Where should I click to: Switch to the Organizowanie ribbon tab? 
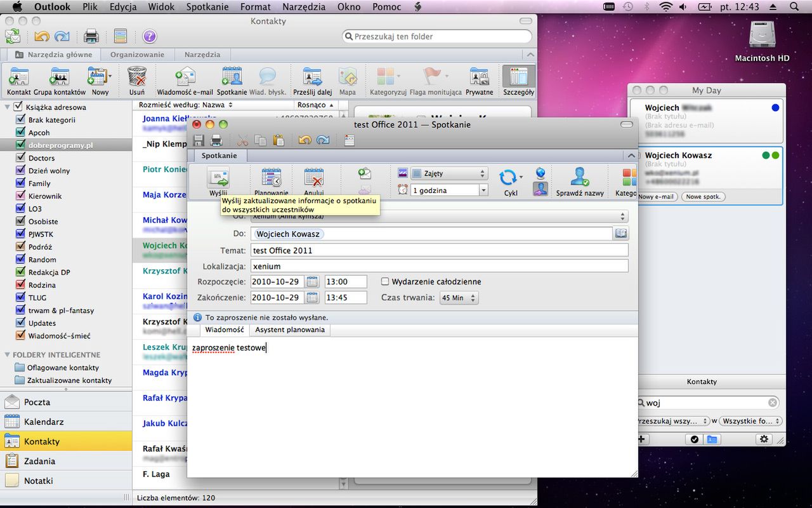137,55
